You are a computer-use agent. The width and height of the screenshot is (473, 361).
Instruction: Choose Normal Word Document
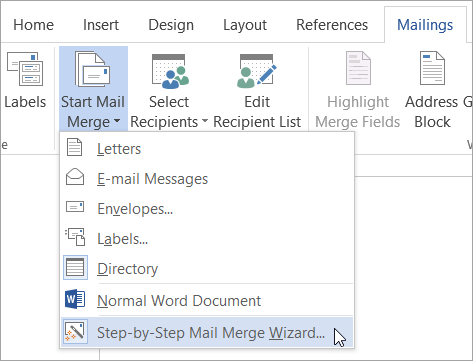(x=207, y=301)
